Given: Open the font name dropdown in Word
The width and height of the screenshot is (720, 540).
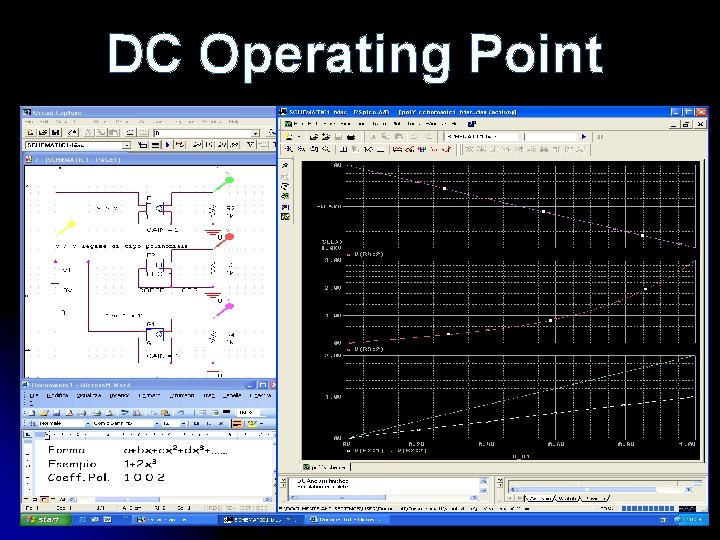Looking at the screenshot, I should click(x=157, y=423).
